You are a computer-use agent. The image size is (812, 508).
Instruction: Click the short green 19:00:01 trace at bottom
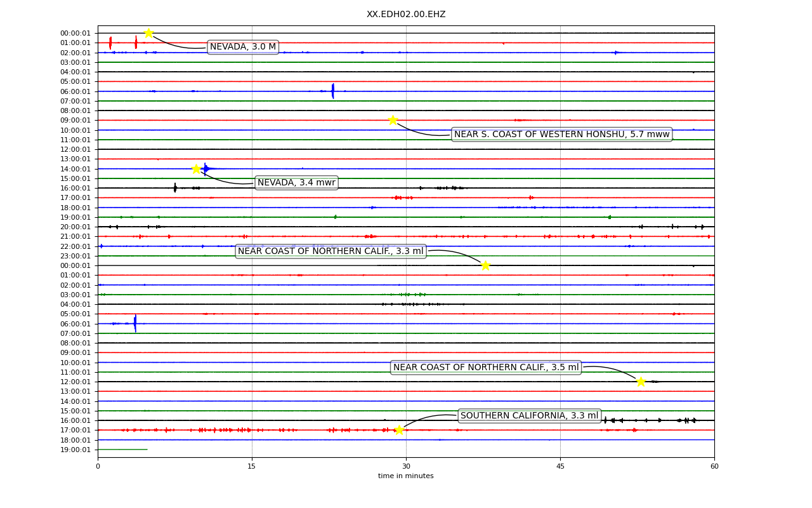click(122, 450)
